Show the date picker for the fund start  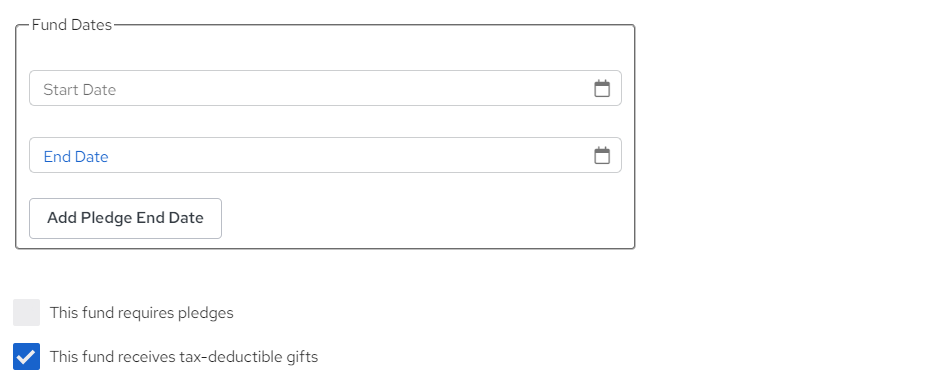(602, 88)
